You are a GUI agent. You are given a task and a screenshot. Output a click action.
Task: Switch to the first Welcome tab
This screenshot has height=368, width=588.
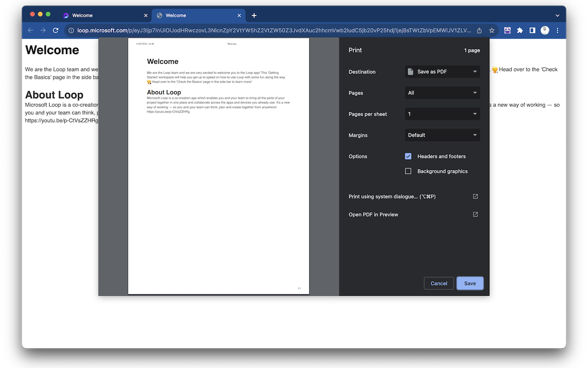pos(106,15)
